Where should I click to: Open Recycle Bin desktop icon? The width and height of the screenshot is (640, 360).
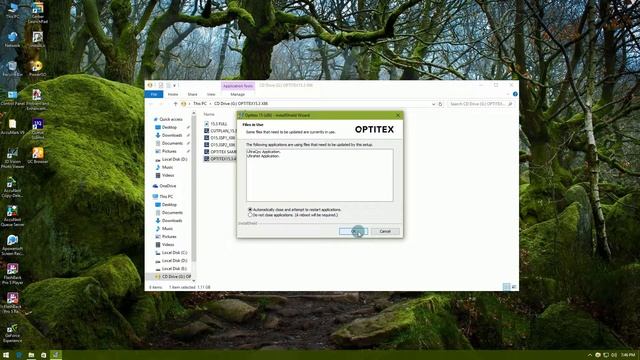click(12, 69)
